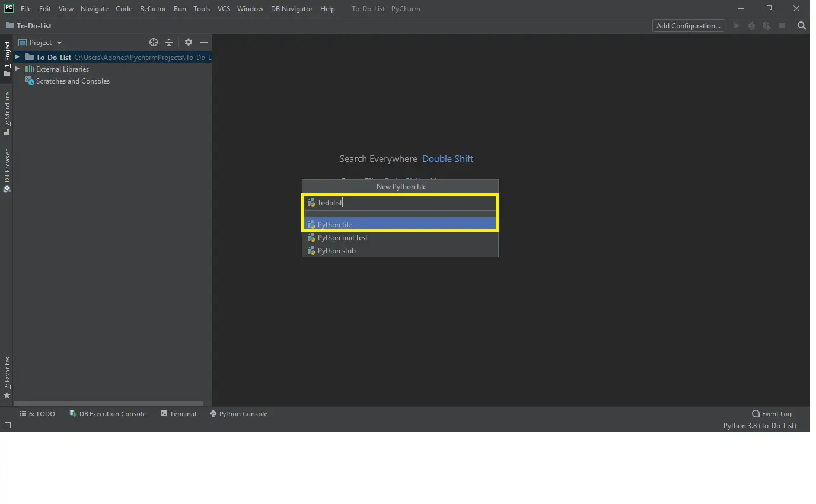
Task: Expand the To-Do-List project folder
Action: pos(17,57)
